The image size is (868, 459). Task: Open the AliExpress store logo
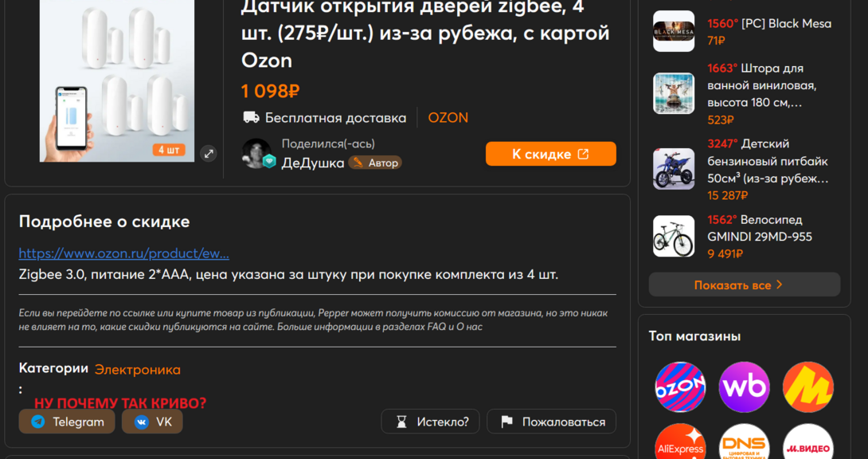pos(680,442)
